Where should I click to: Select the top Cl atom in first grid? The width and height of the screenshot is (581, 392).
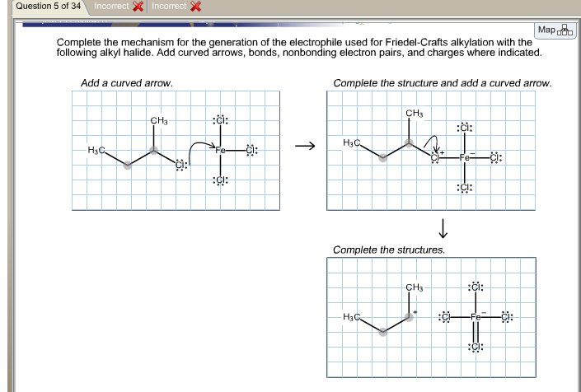click(221, 120)
